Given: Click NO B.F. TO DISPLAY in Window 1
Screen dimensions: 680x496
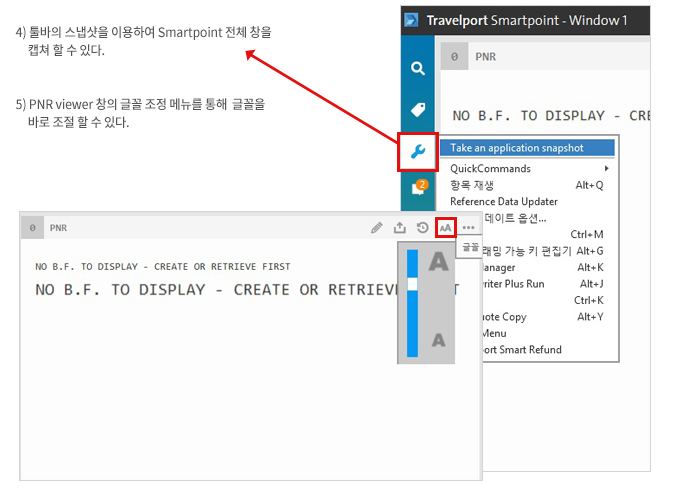Looking at the screenshot, I should 551,116.
